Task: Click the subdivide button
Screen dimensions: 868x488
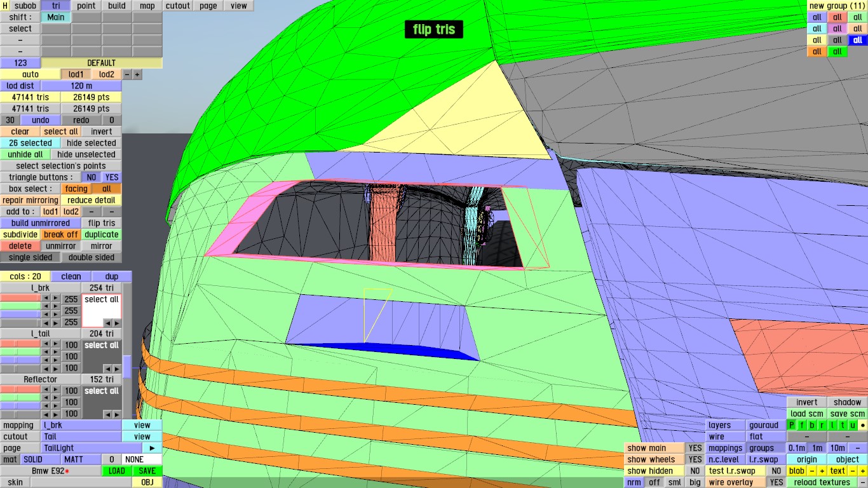Action: tap(20, 234)
